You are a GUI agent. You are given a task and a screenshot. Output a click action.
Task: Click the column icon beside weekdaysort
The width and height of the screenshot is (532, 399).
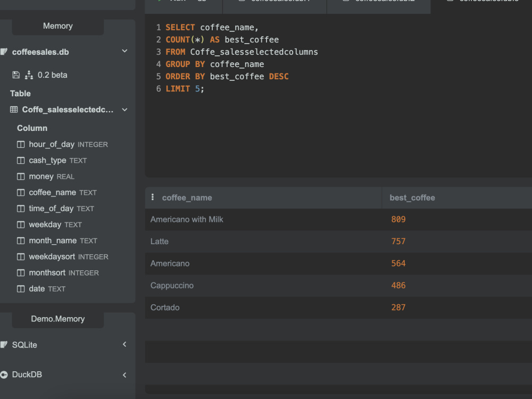(x=21, y=257)
